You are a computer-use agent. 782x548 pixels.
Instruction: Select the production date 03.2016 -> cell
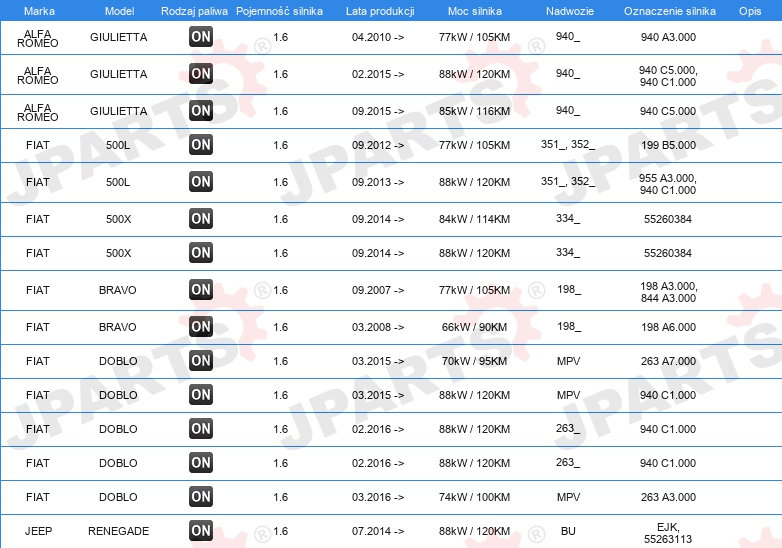pos(378,497)
